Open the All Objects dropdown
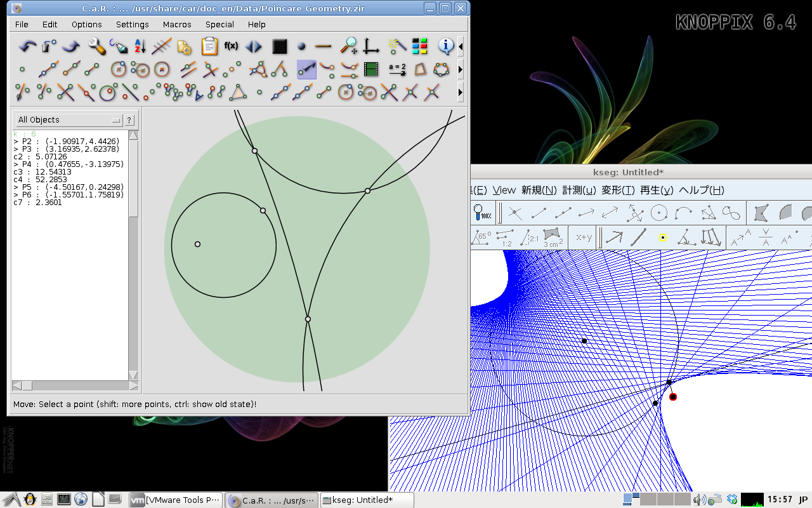This screenshot has height=508, width=812. click(x=69, y=119)
